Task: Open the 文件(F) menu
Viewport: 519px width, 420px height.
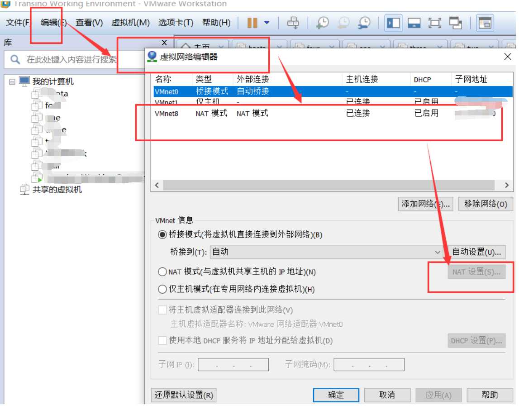Action: 18,23
